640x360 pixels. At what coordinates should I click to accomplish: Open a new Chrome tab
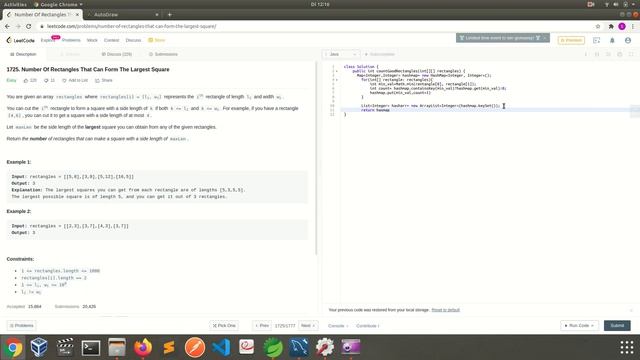(169, 14)
